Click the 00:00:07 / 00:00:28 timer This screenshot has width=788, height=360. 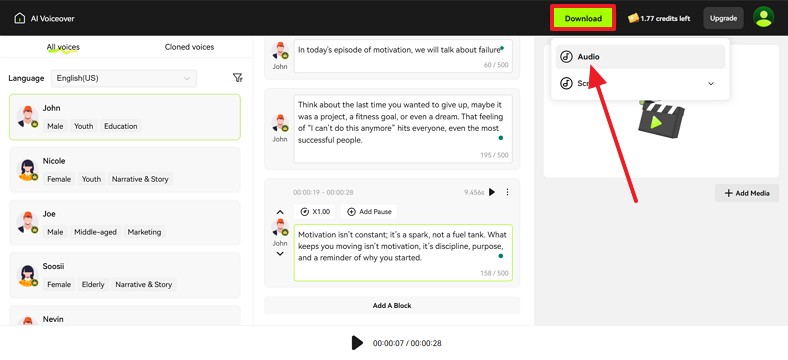pyautogui.click(x=407, y=343)
